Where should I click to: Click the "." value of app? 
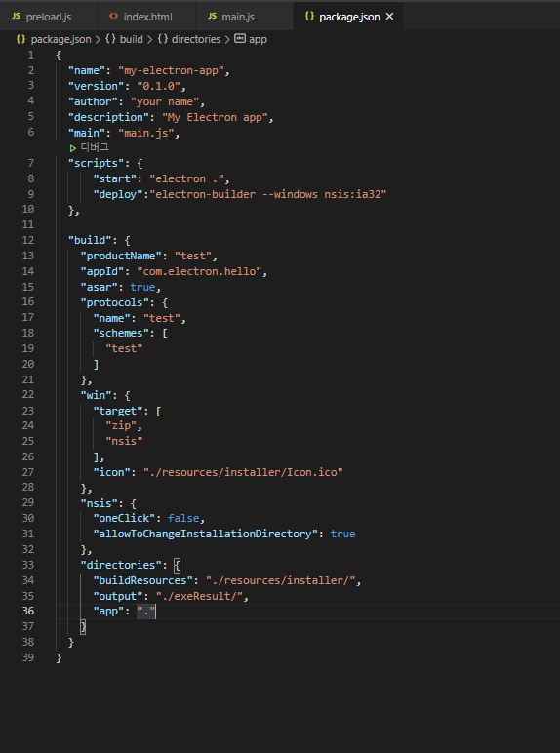[x=146, y=612]
